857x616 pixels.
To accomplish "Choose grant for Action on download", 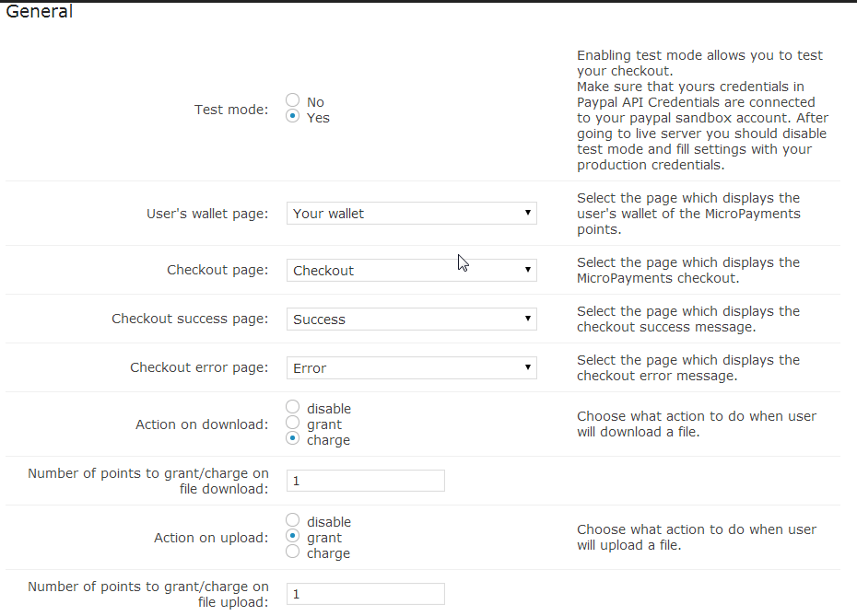I will 293,423.
